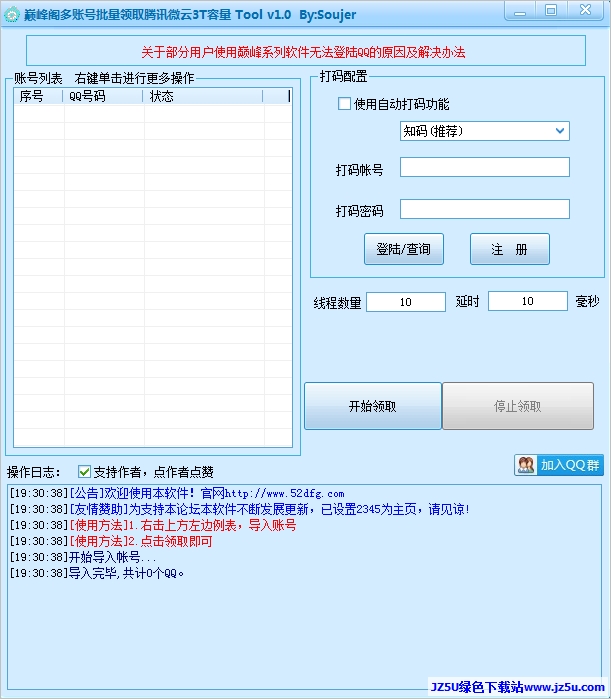Focus the 打码密码 input field

tap(484, 209)
